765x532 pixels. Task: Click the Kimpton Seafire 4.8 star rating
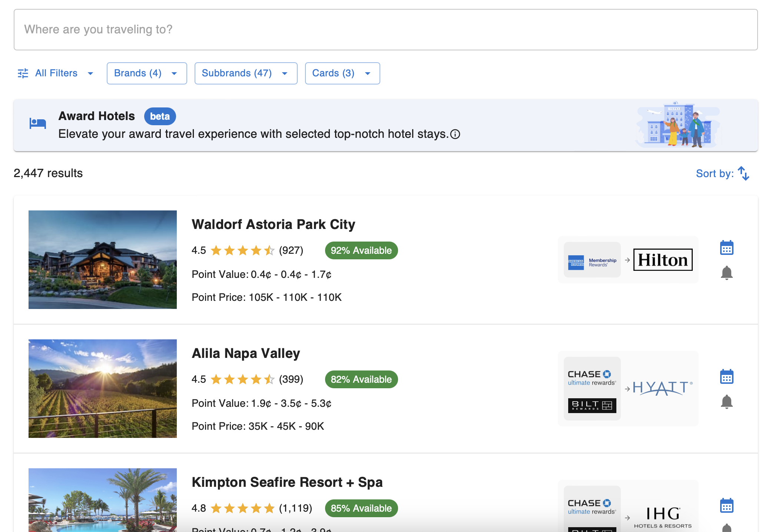click(242, 509)
